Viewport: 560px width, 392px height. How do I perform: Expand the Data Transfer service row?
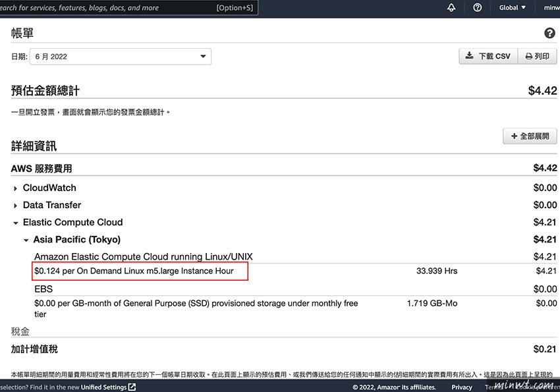[x=15, y=206]
